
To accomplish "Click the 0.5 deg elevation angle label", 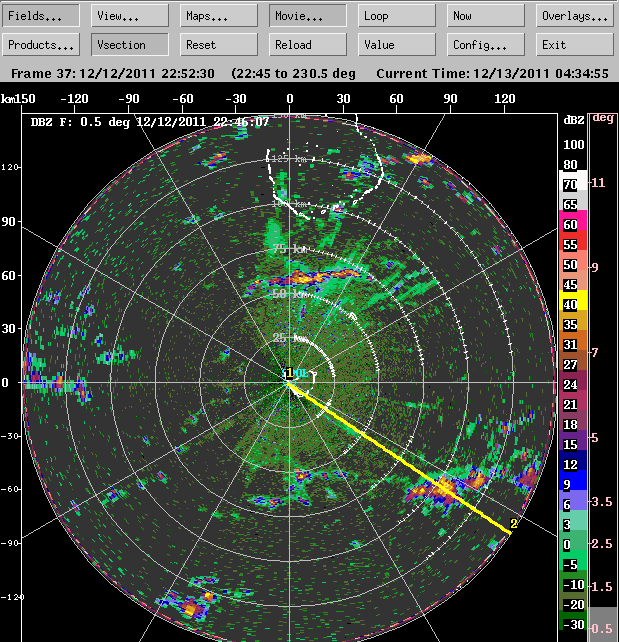I will click(601, 627).
